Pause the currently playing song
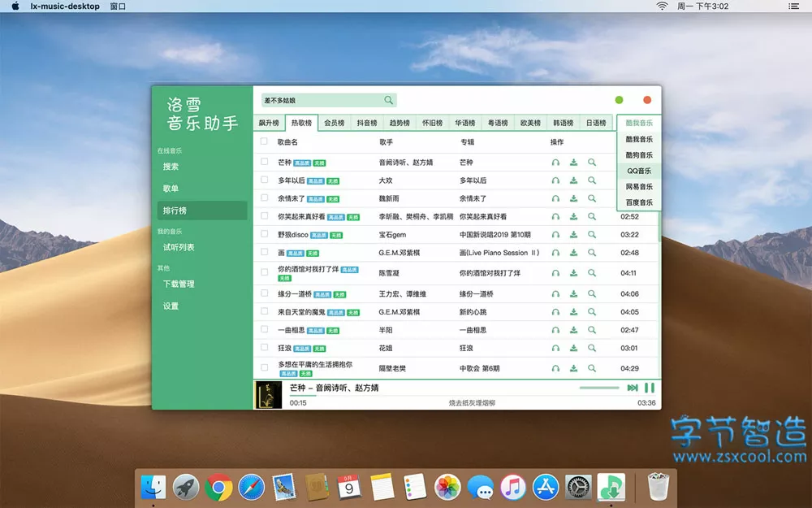Image resolution: width=812 pixels, height=508 pixels. (649, 388)
